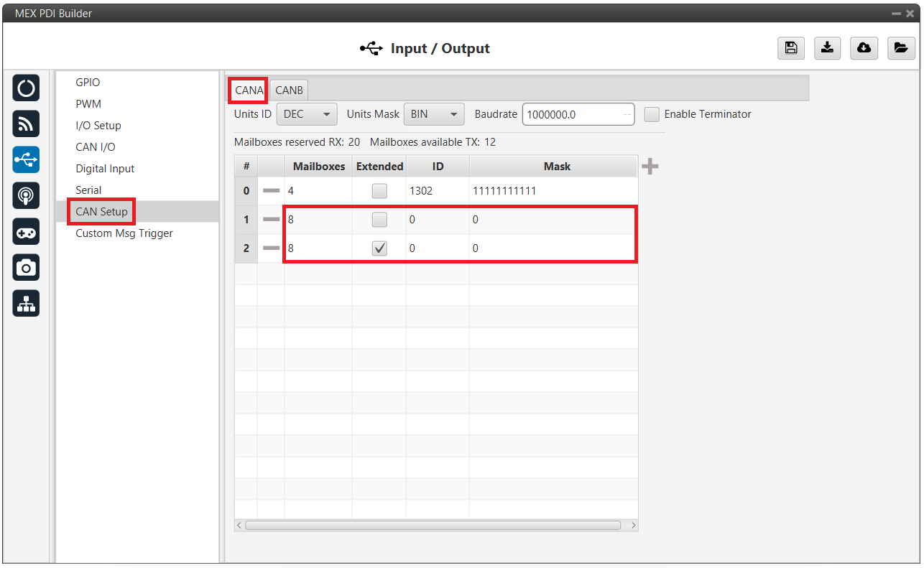
Task: Add a new mailbox row with plus icon
Action: (x=650, y=167)
